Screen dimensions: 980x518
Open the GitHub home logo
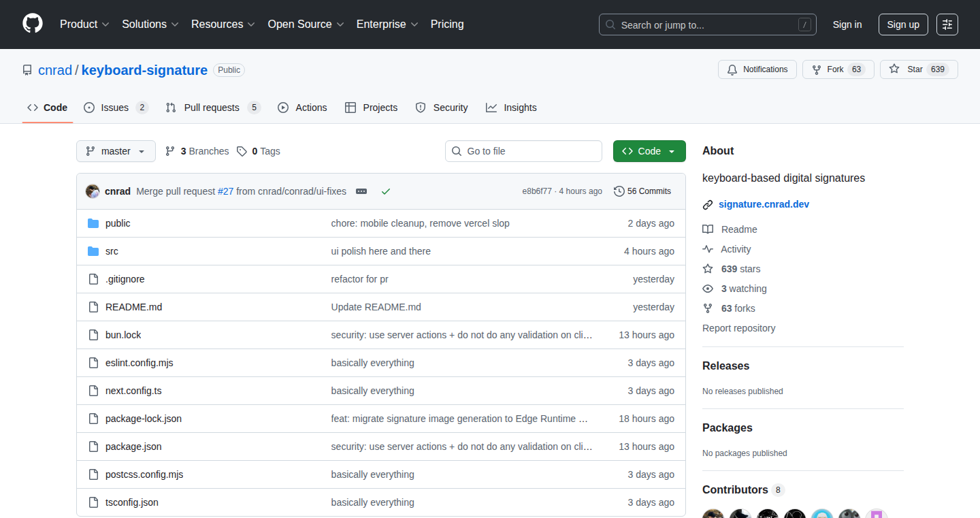[x=33, y=24]
